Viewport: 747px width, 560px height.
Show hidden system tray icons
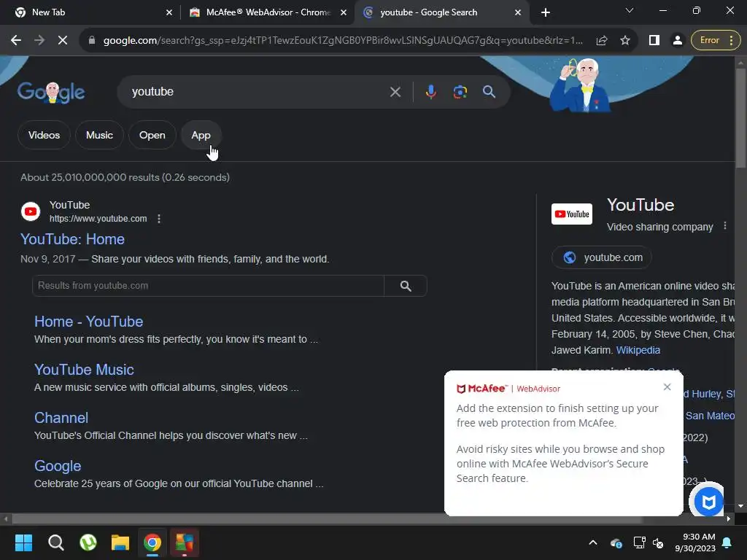click(x=592, y=542)
